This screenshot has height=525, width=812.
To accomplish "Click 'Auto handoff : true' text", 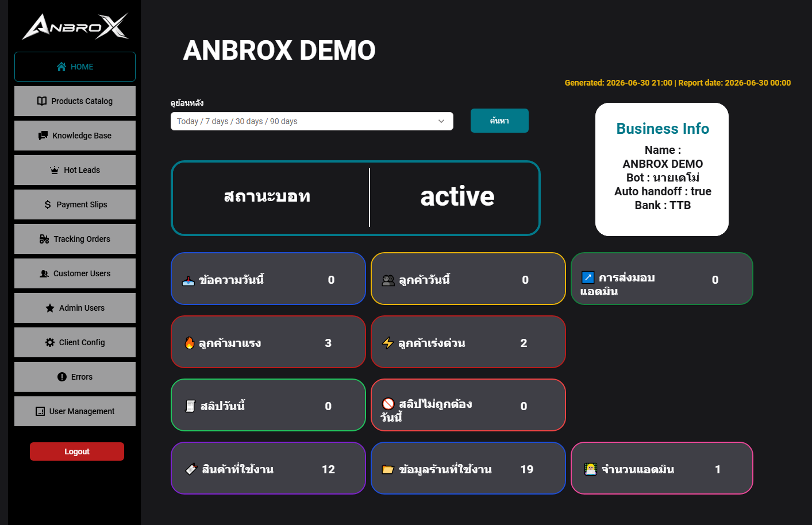I will (x=663, y=191).
